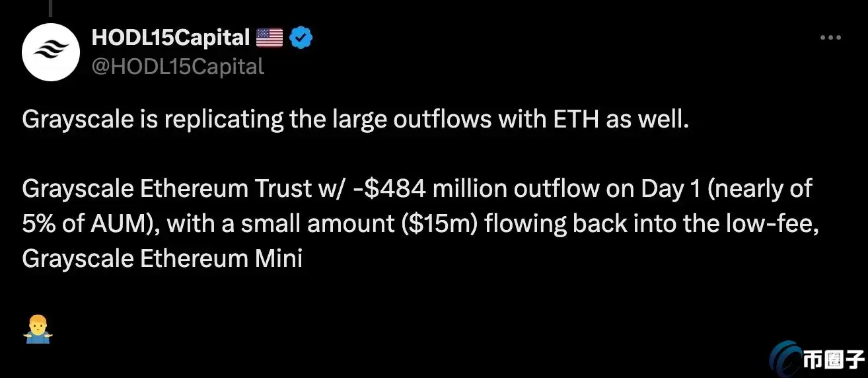Screen dimensions: 868x378
Task: Click the @HODL15Capital handle
Action: tap(177, 66)
